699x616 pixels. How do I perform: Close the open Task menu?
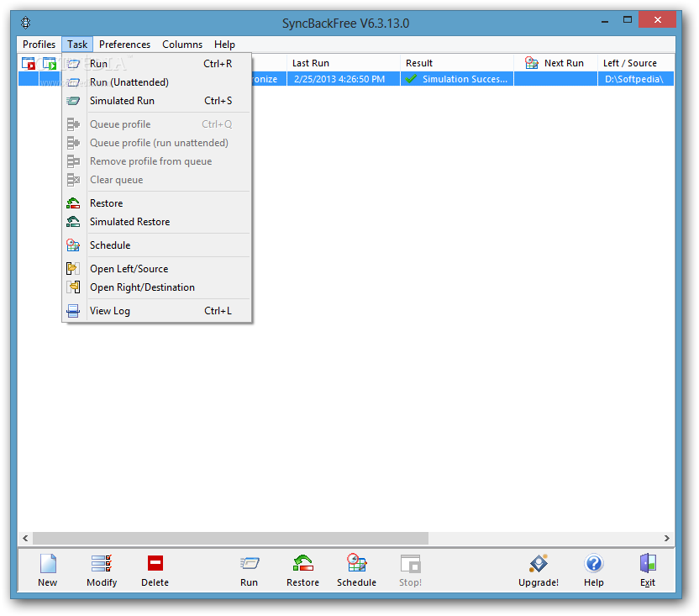point(77,45)
